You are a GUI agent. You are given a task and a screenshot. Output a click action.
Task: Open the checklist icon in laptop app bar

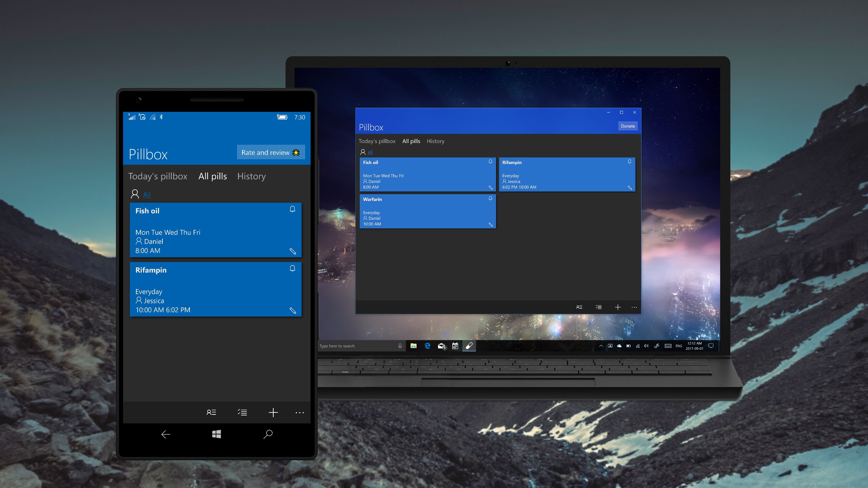point(598,307)
